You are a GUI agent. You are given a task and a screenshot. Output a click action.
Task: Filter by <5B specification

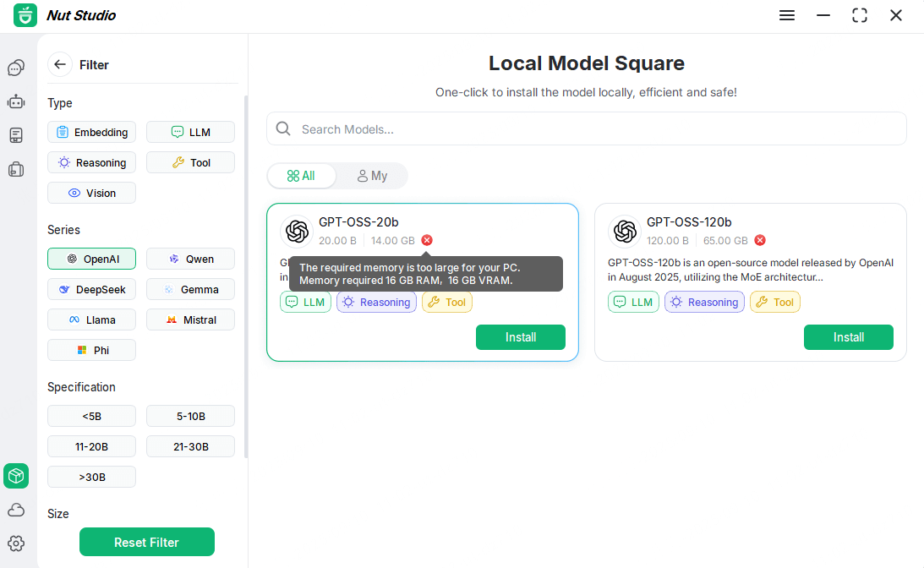point(91,416)
